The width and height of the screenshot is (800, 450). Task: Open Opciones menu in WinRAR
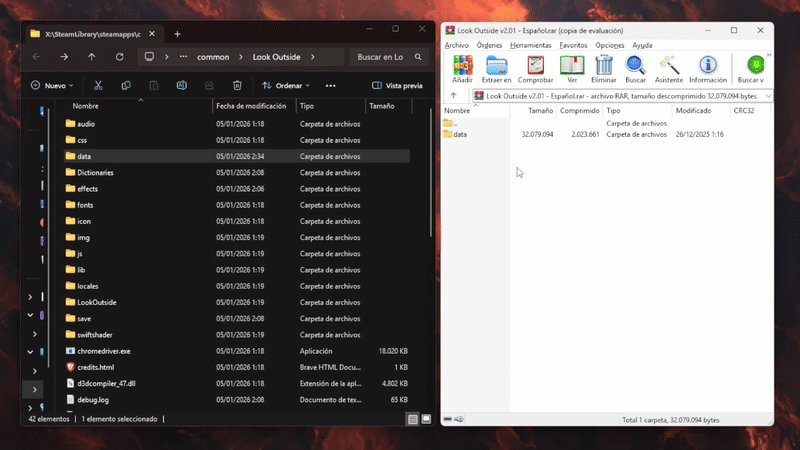click(x=610, y=45)
